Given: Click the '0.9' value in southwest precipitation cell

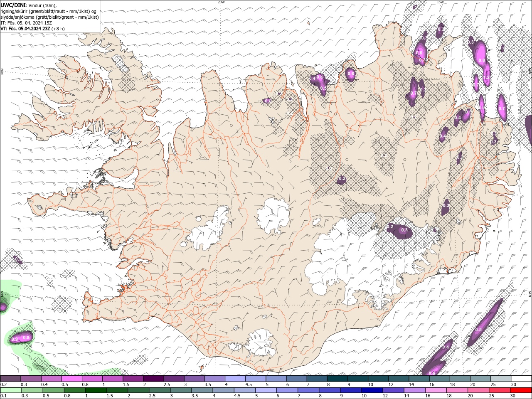Looking at the screenshot, I should [x=15, y=339].
